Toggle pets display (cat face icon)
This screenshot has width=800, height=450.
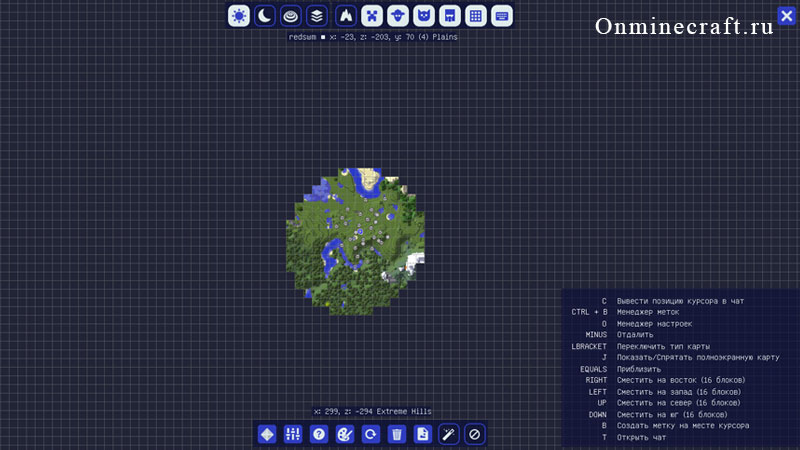coord(424,16)
